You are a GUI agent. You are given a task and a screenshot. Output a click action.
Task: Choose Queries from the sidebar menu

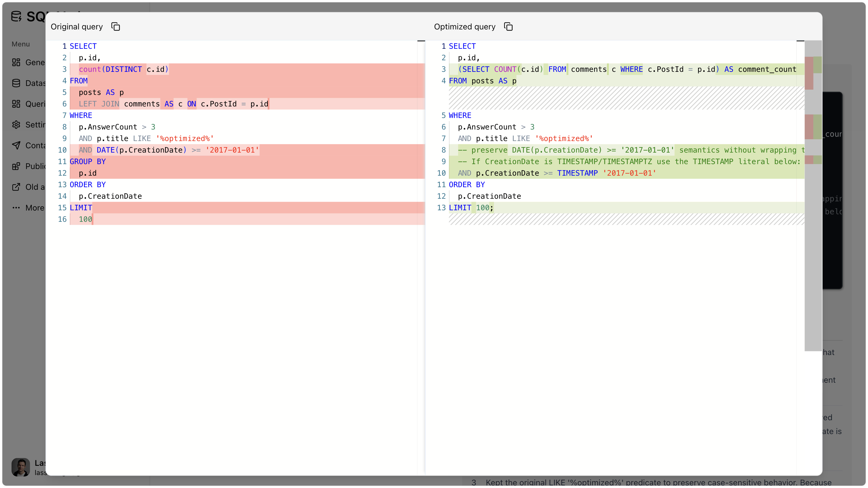(x=36, y=104)
